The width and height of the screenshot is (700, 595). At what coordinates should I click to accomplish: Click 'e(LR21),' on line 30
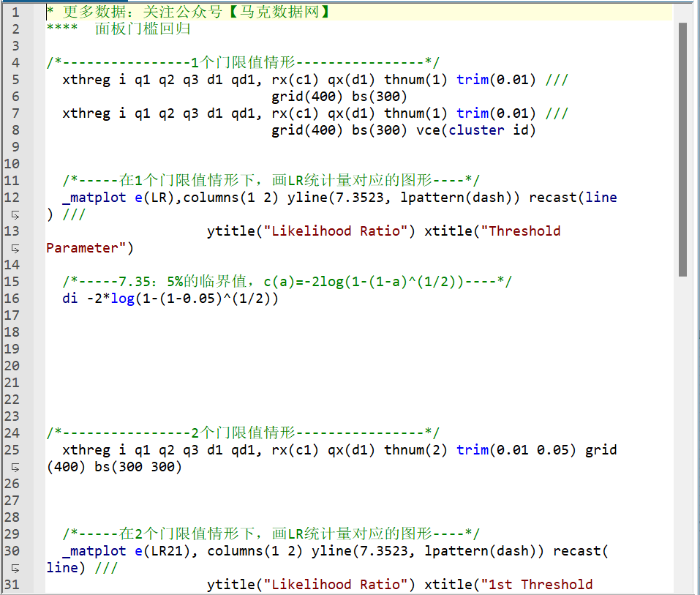(x=166, y=551)
